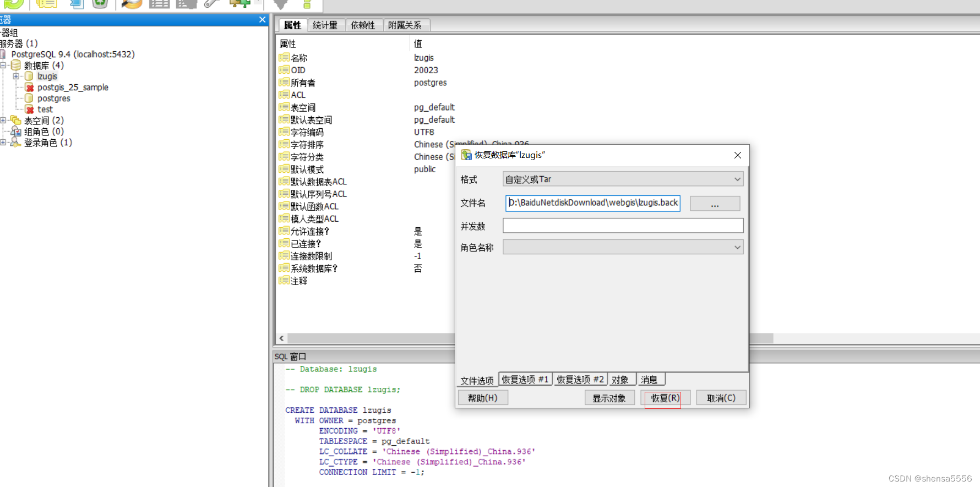Screen dimensions: 980x487
Task: Click the Filtered data view icon
Action: 186,3
